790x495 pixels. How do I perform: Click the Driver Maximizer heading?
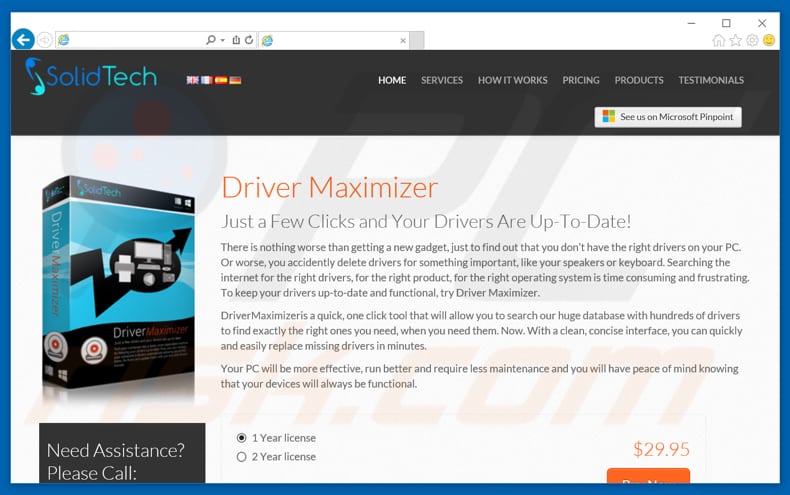coord(330,188)
